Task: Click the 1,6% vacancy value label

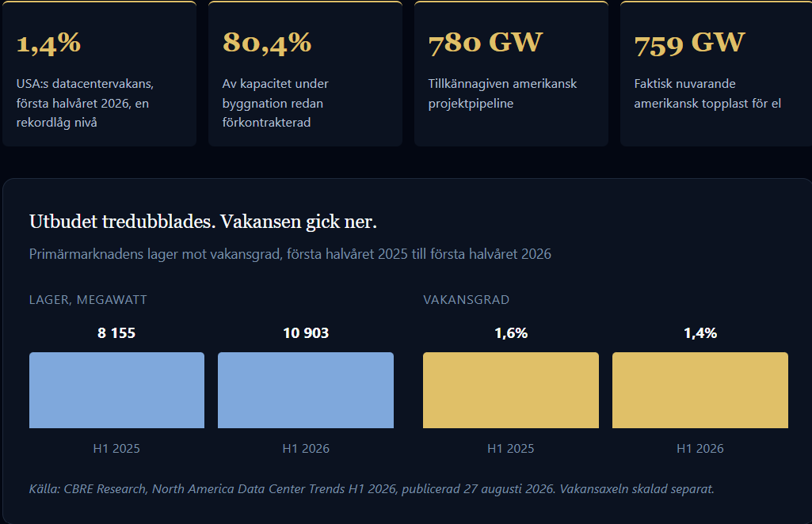Action: [511, 333]
